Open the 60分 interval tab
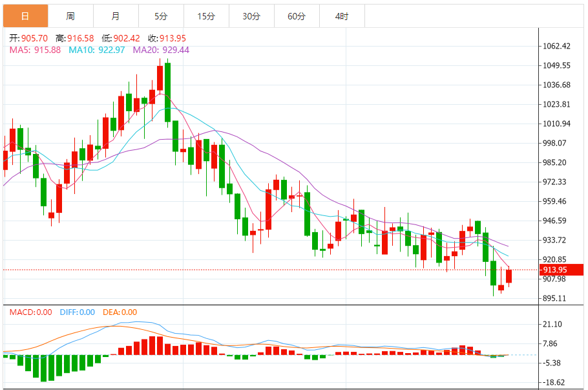This screenshot has height=390, width=588. [297, 16]
